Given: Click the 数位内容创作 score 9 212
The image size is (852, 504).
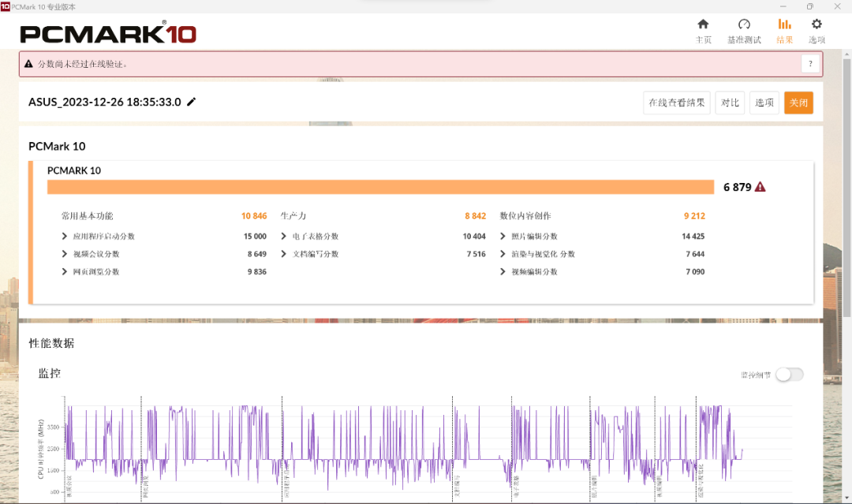Looking at the screenshot, I should click(x=694, y=215).
